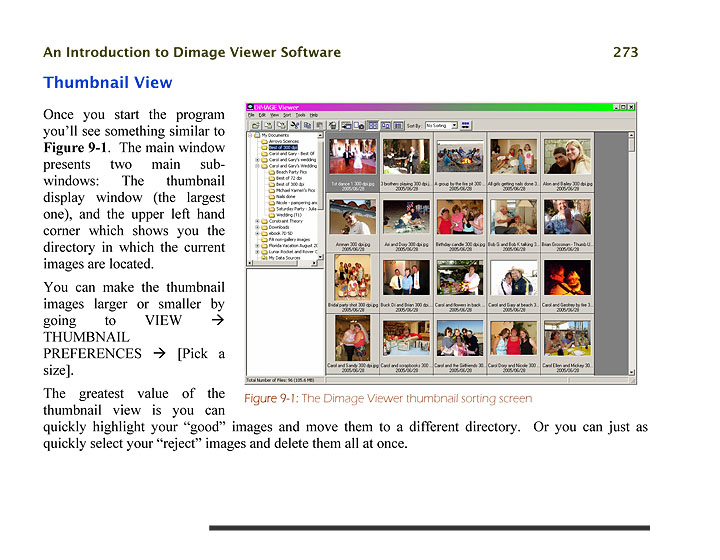Click the thumbnail pane's scroll-down arrow
The height and width of the screenshot is (560, 720).
pyautogui.click(x=632, y=372)
